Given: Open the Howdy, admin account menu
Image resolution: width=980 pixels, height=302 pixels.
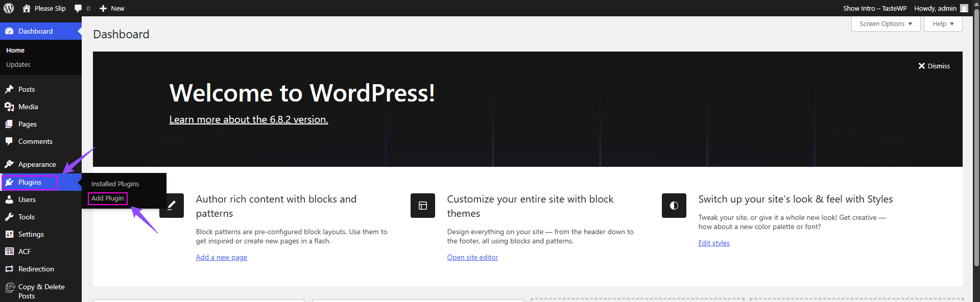Looking at the screenshot, I should pyautogui.click(x=935, y=8).
